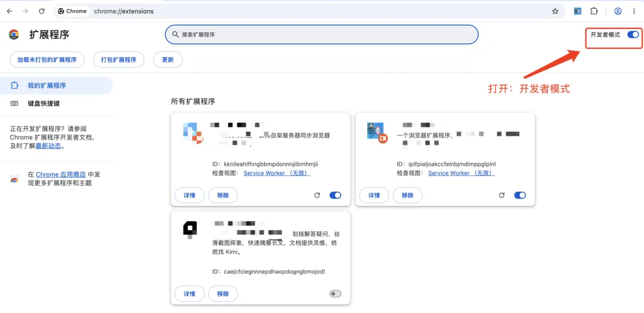Image resolution: width=644 pixels, height=313 pixels.
Task: Open 详情 for extension iplfpialjoak…
Action: pos(374,195)
